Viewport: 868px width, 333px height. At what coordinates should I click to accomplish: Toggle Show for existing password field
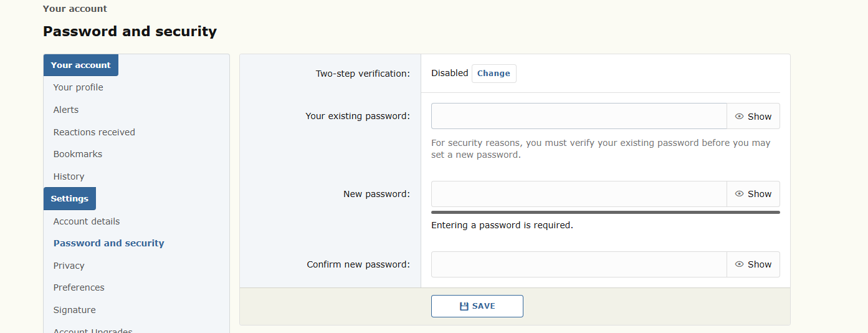pyautogui.click(x=753, y=116)
